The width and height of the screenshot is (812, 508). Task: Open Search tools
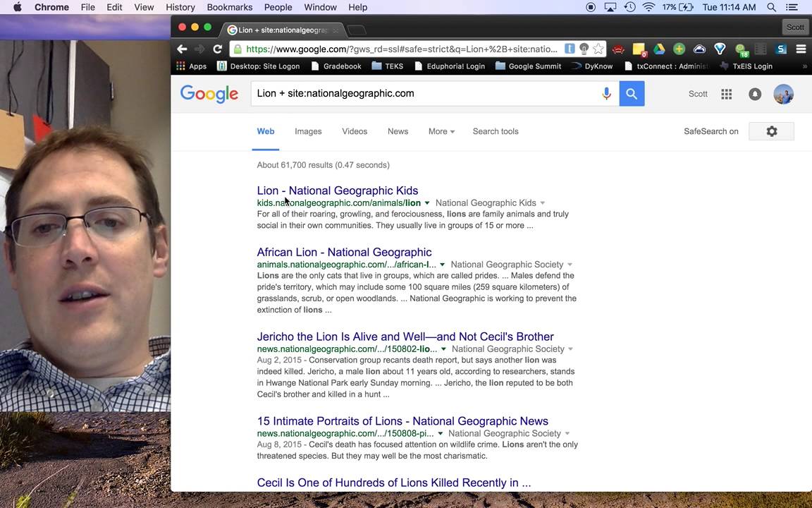click(x=495, y=131)
